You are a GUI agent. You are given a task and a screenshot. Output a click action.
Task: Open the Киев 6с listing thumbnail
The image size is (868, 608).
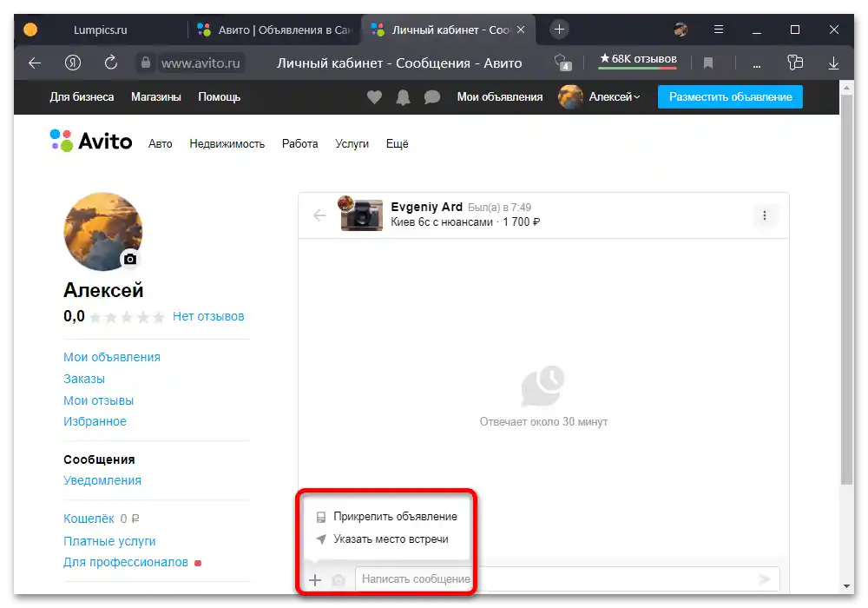tap(361, 215)
